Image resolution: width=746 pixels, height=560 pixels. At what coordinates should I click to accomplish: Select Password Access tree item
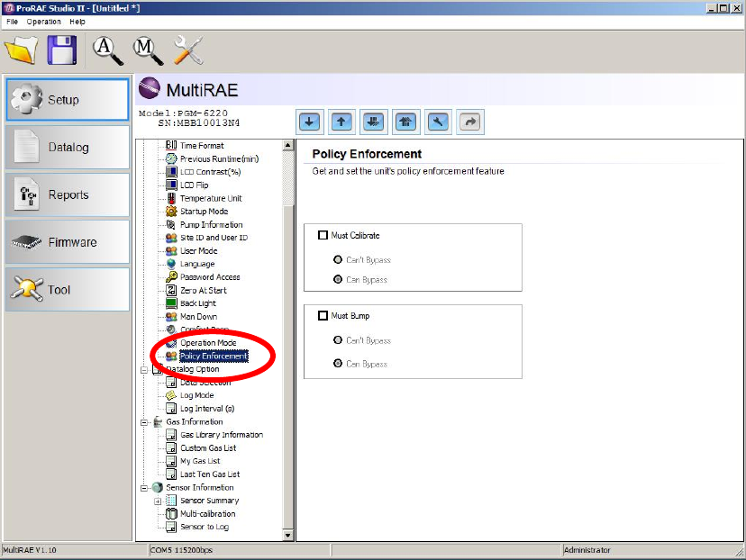210,276
